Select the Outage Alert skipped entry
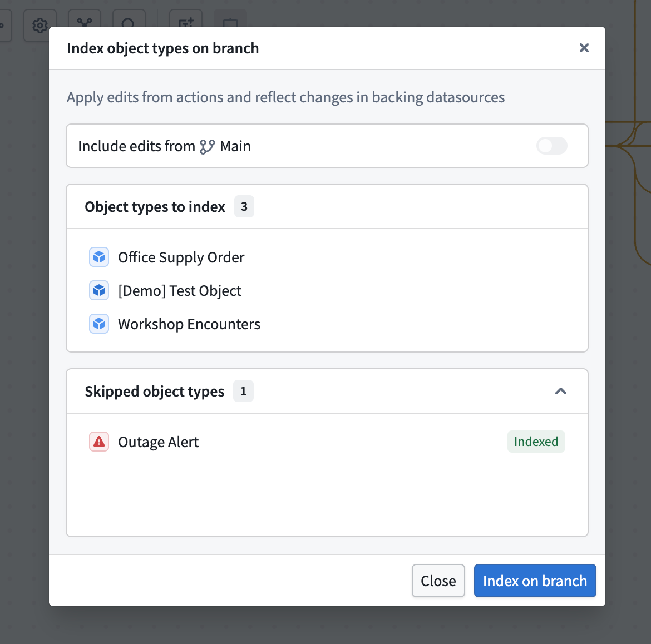 tap(159, 442)
